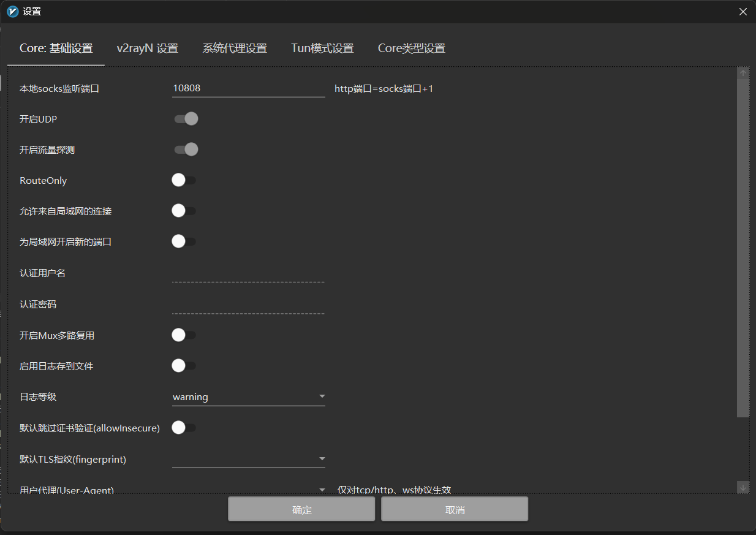Click the 本地socks监听端口 label
The image size is (756, 535).
pyautogui.click(x=59, y=89)
